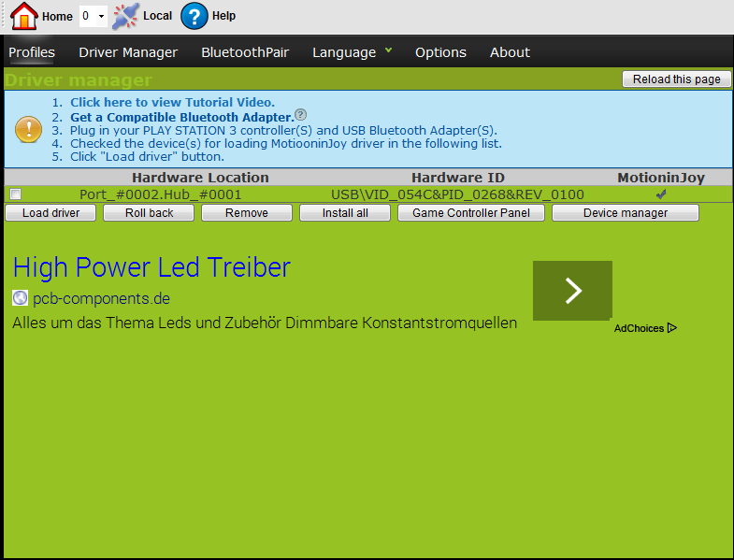This screenshot has height=560, width=734.
Task: Click the AdChoices label
Action: coord(639,328)
